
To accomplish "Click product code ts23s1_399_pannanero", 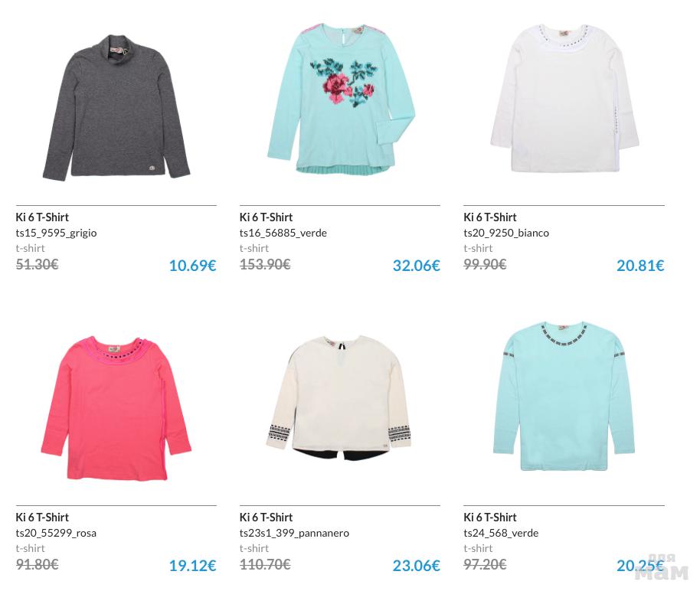I will (x=294, y=533).
